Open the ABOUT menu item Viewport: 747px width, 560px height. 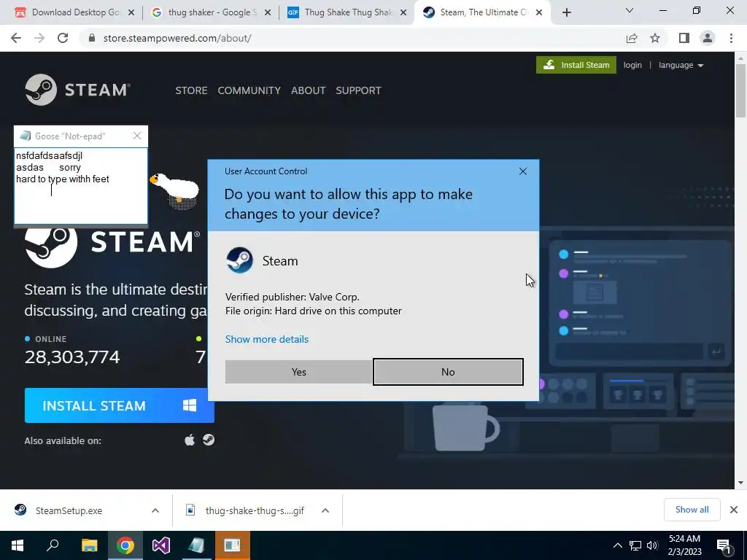pyautogui.click(x=309, y=90)
